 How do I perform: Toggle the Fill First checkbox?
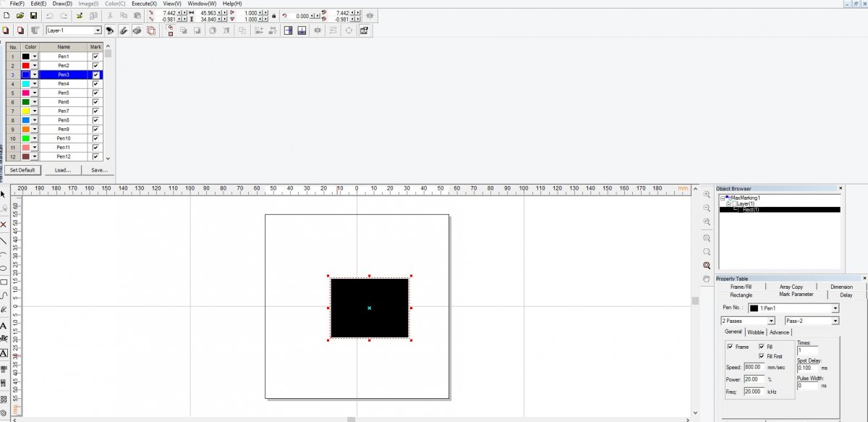[762, 356]
